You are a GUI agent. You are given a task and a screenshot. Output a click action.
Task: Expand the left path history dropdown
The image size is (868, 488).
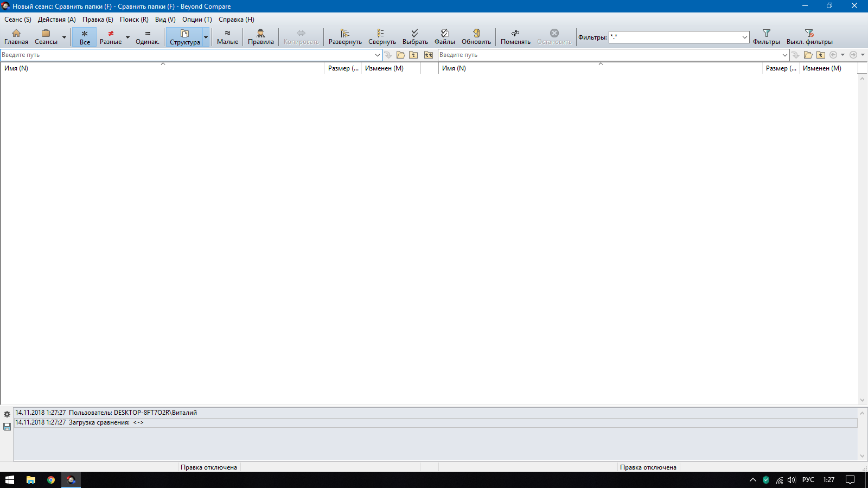pyautogui.click(x=378, y=55)
